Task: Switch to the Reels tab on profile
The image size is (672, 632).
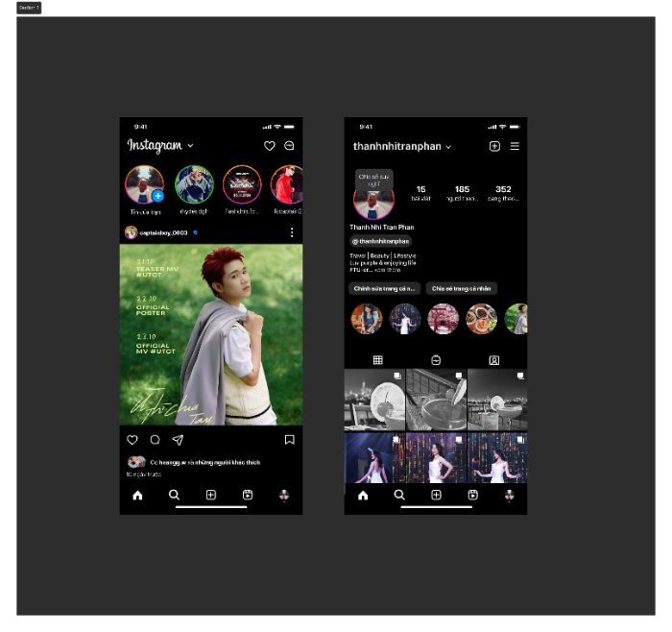Action: (x=436, y=360)
